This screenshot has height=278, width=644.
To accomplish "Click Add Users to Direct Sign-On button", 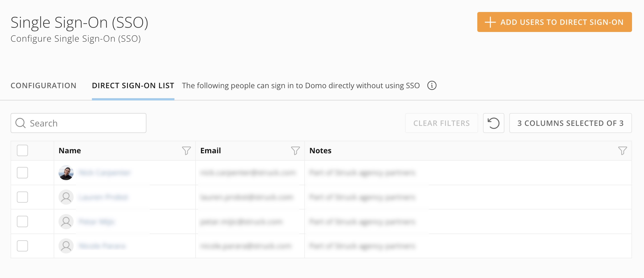I will [x=554, y=22].
